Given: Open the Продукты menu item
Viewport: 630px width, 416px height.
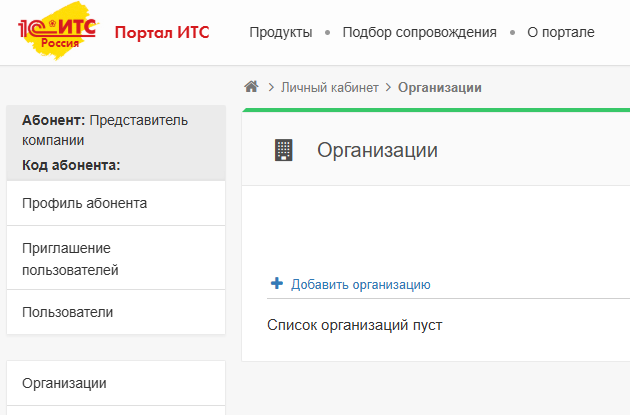Looking at the screenshot, I should pyautogui.click(x=280, y=32).
